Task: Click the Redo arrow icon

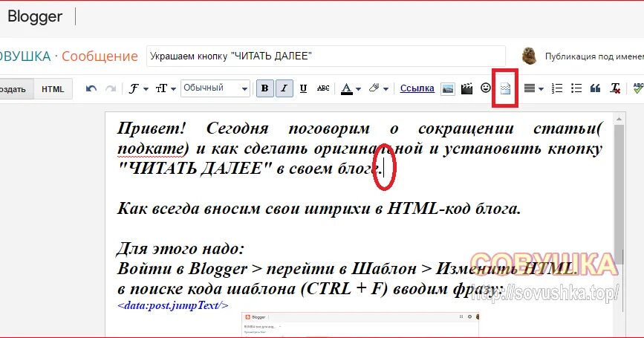Action: point(111,88)
